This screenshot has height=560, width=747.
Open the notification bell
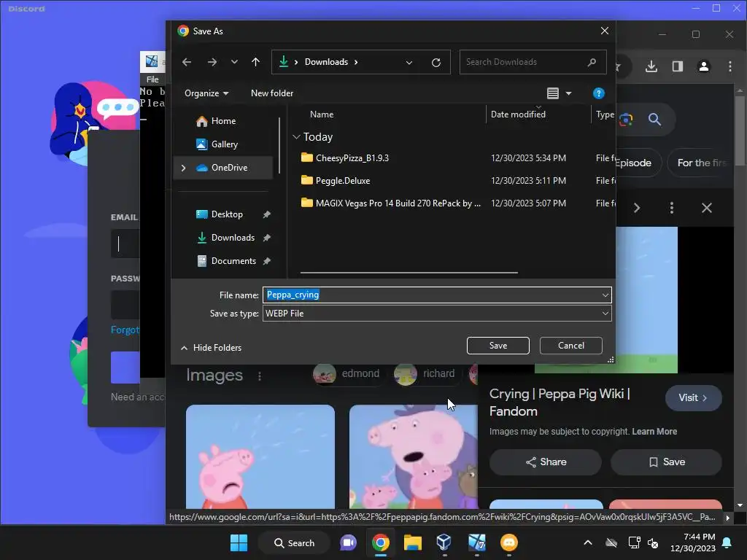point(727,542)
